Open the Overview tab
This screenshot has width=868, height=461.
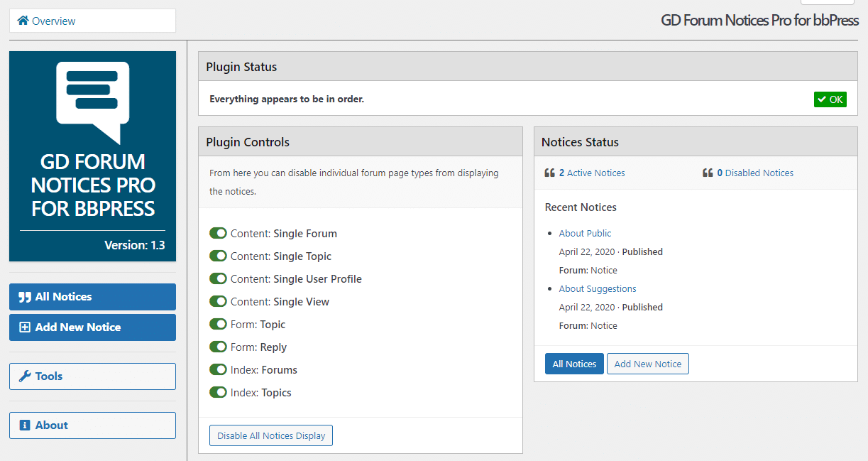(x=92, y=21)
